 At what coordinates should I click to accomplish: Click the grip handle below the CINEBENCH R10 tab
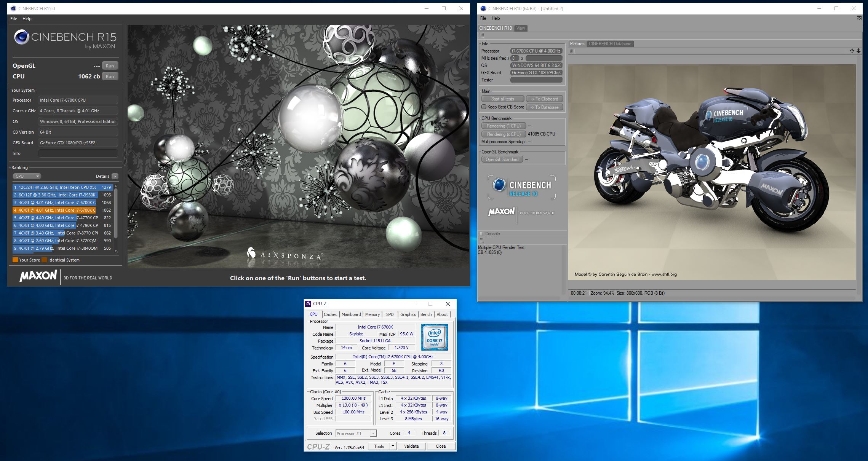tap(482, 35)
